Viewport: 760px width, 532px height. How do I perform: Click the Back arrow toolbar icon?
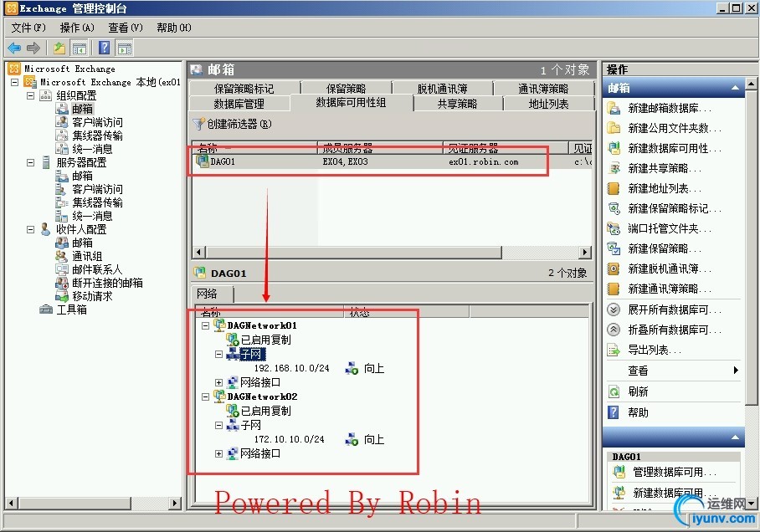(14, 48)
